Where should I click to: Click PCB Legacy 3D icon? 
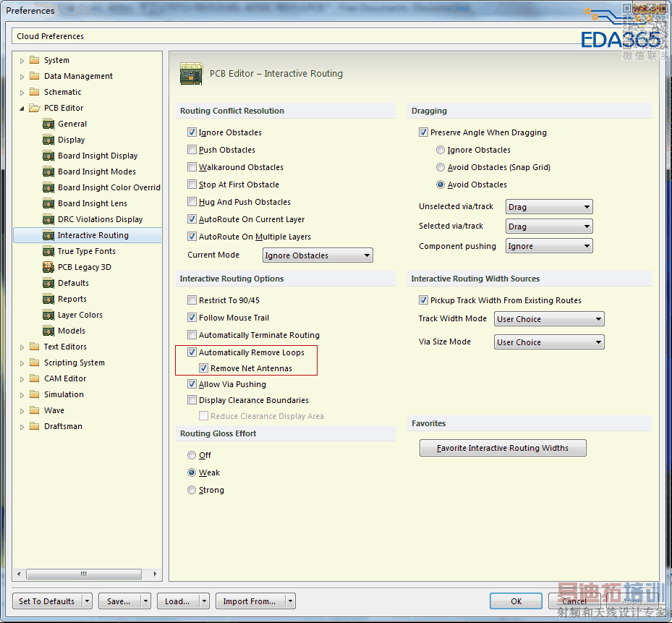pos(48,267)
